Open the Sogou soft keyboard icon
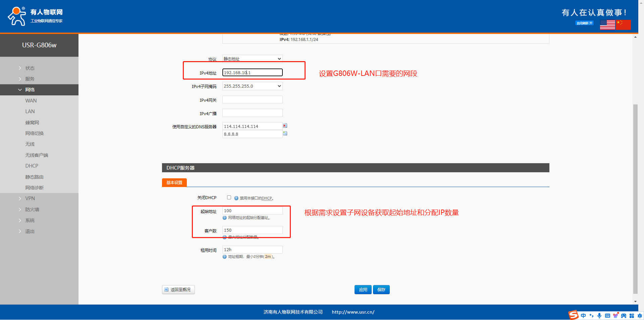The image size is (644, 320). 607,316
